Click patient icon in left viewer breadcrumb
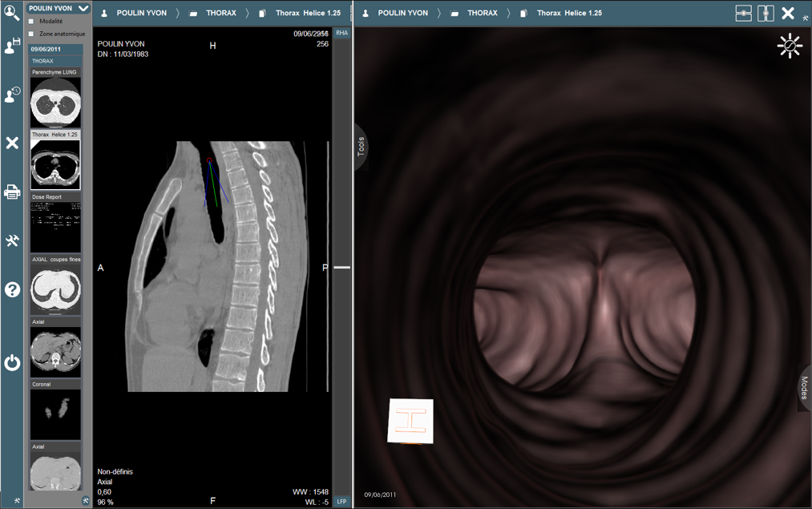Screen dimensions: 812x509 click(104, 13)
